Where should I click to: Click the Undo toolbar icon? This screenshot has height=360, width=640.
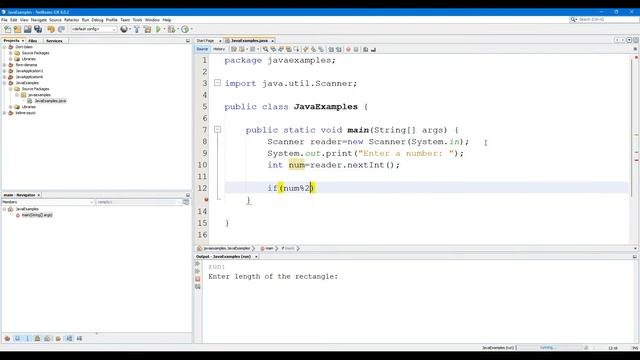click(51, 29)
